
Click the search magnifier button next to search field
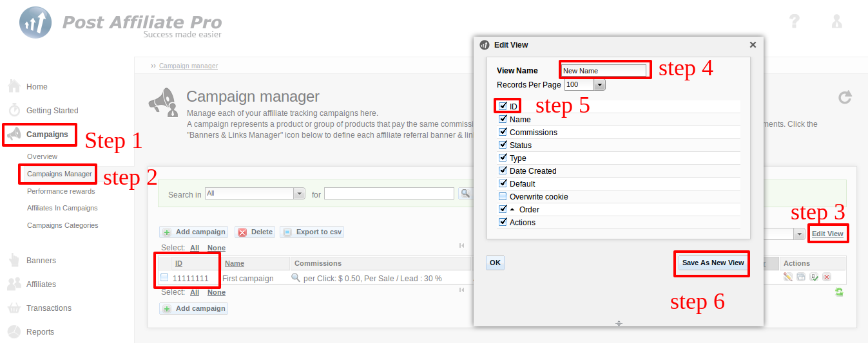464,194
